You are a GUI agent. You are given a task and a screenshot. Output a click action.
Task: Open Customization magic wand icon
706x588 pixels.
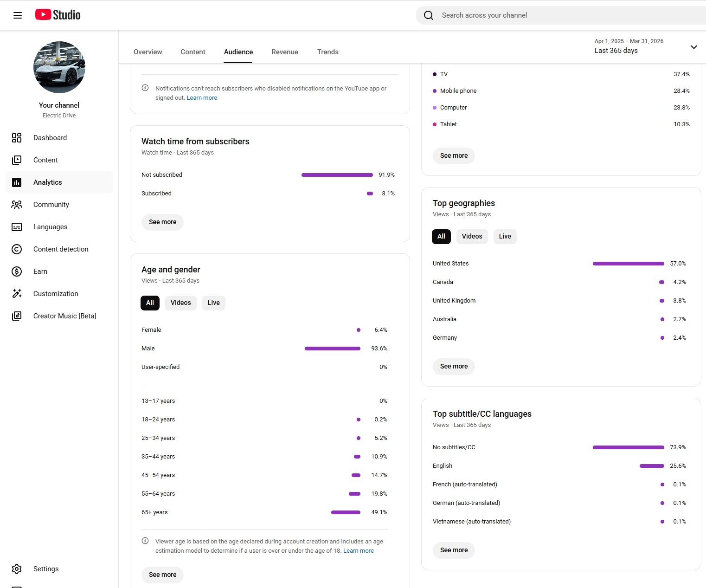coord(17,294)
